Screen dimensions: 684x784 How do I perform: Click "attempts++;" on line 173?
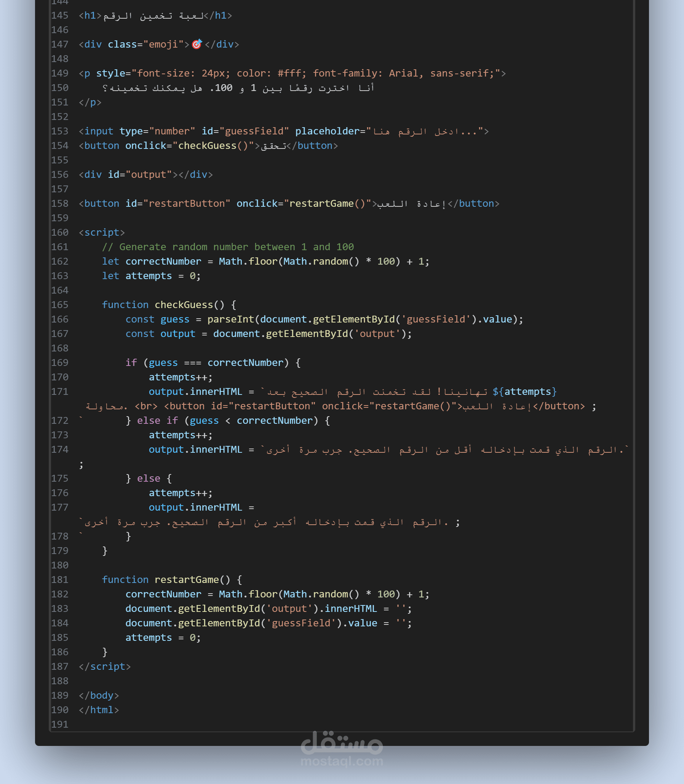pos(181,435)
